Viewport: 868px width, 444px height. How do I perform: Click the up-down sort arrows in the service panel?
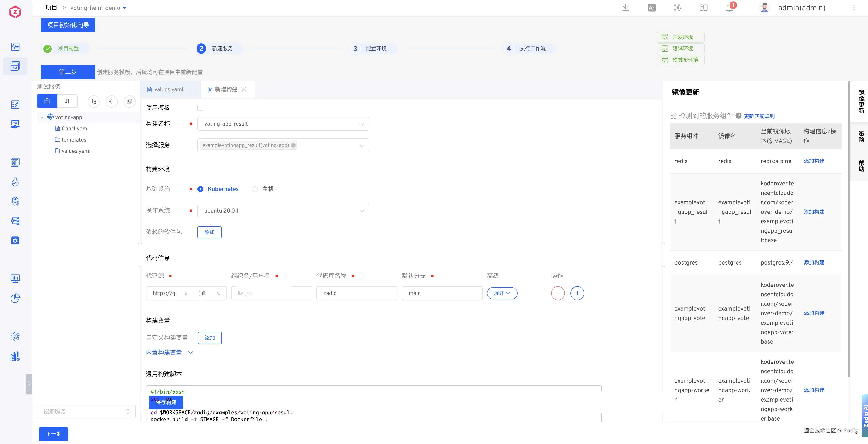67,101
